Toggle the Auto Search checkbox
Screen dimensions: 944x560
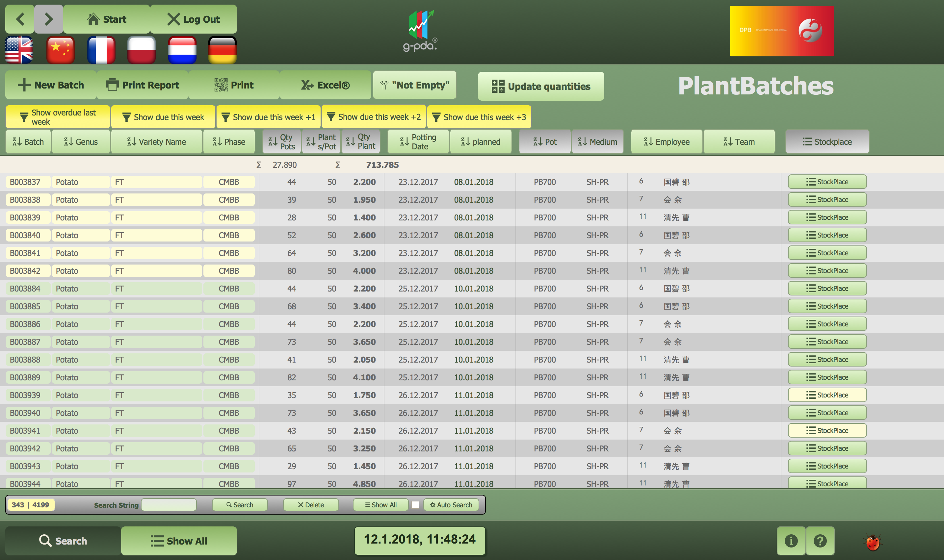pos(415,505)
